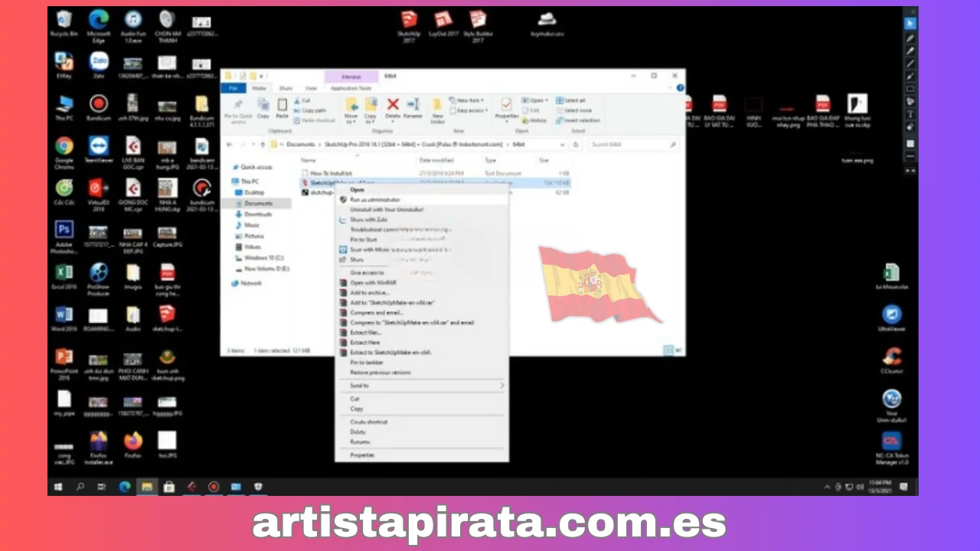
Task: Click the Name column header
Action: 309,161
